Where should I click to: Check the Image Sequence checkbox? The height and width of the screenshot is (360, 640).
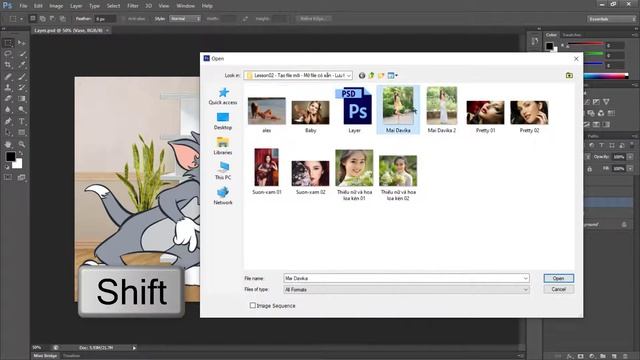pyautogui.click(x=253, y=305)
